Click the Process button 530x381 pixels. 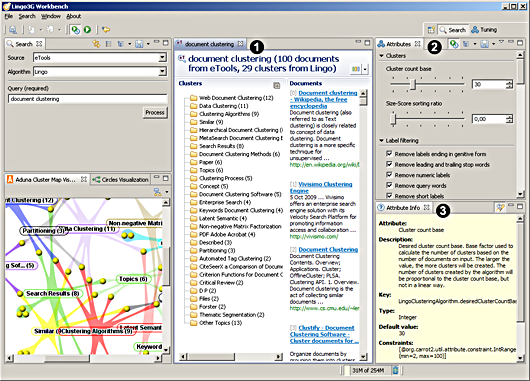[155, 113]
